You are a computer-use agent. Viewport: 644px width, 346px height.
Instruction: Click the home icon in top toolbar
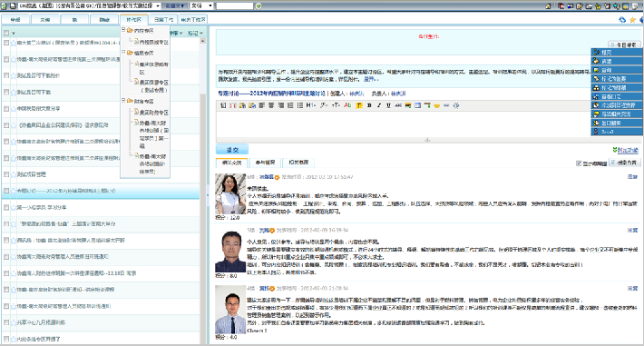click(548, 6)
